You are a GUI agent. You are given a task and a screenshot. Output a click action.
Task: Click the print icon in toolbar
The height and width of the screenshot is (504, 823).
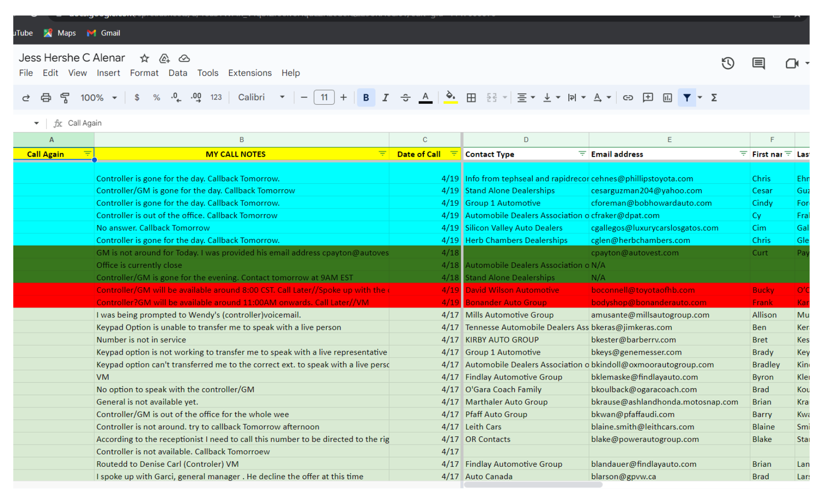[45, 97]
